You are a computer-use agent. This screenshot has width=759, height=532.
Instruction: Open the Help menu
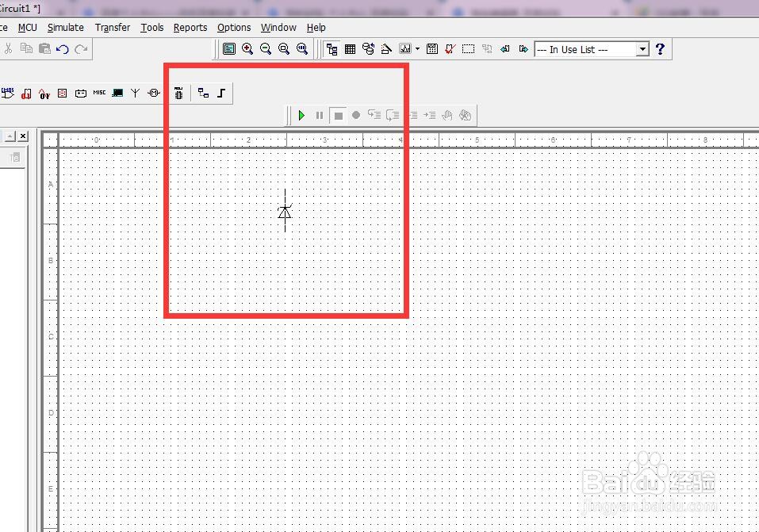click(316, 28)
